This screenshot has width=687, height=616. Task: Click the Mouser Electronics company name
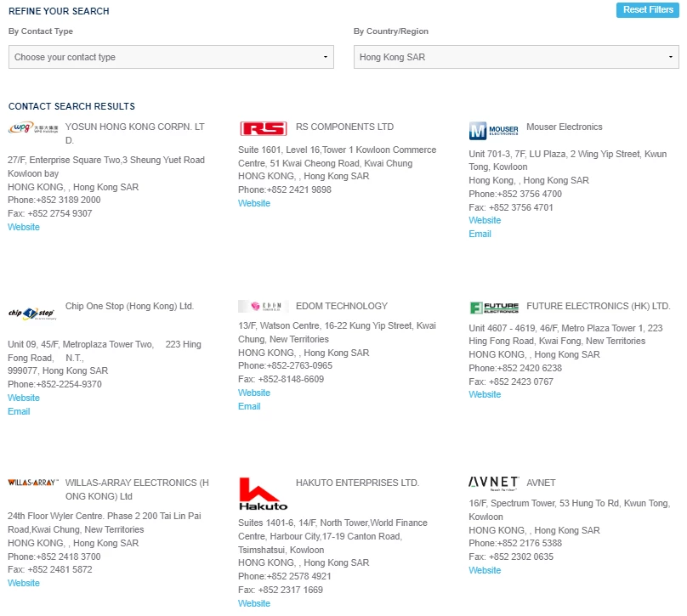(x=565, y=127)
